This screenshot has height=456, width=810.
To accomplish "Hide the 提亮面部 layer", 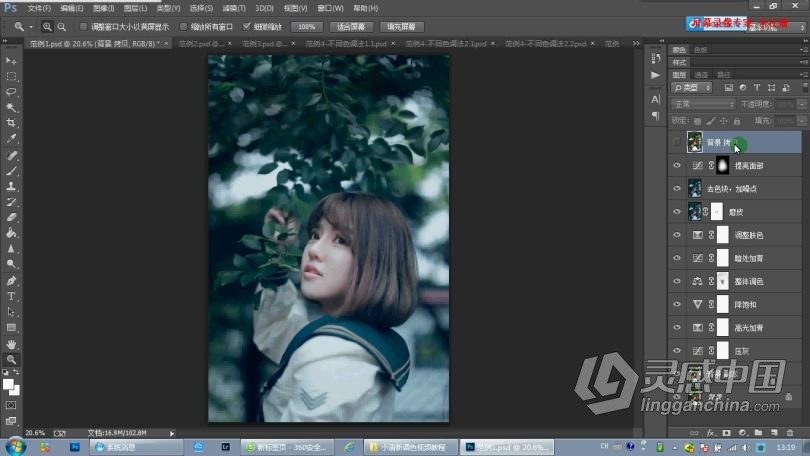I will click(677, 165).
